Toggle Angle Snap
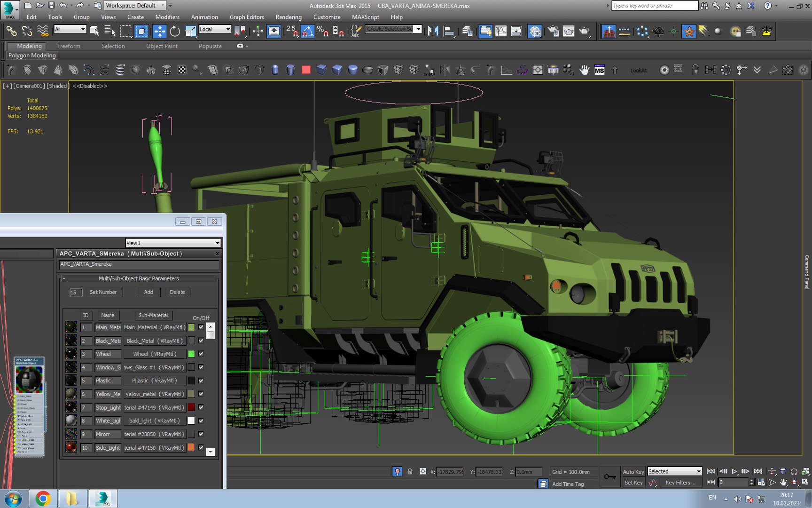812x508 pixels. (307, 32)
